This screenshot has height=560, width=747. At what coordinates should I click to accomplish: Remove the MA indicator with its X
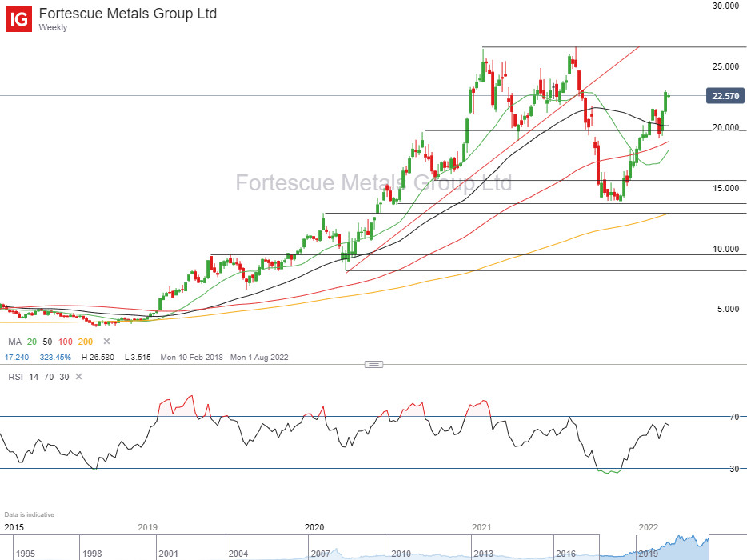click(106, 342)
